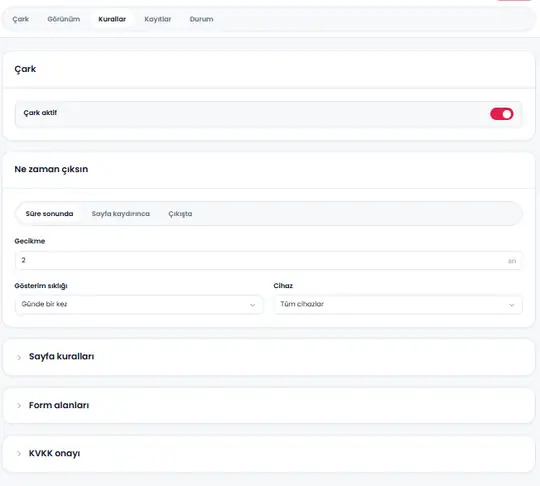
Task: Click the Cihaz label
Action: (x=283, y=286)
